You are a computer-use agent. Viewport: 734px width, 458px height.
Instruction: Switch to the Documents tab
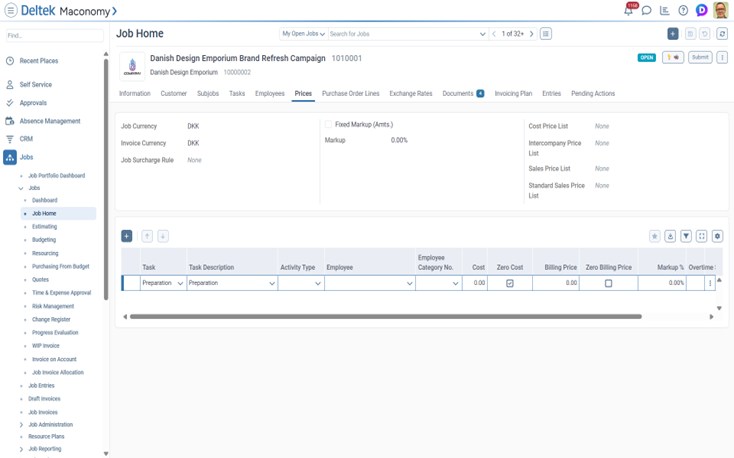coord(463,94)
